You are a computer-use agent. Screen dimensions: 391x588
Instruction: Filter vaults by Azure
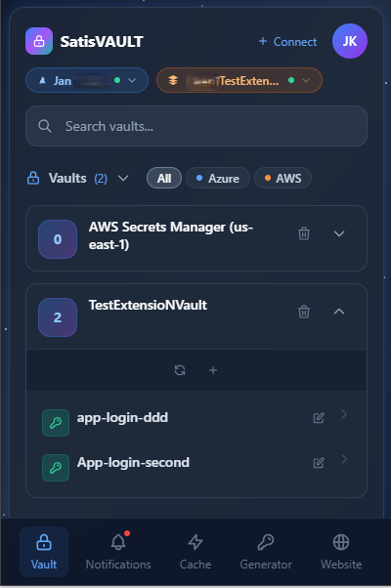pos(218,178)
